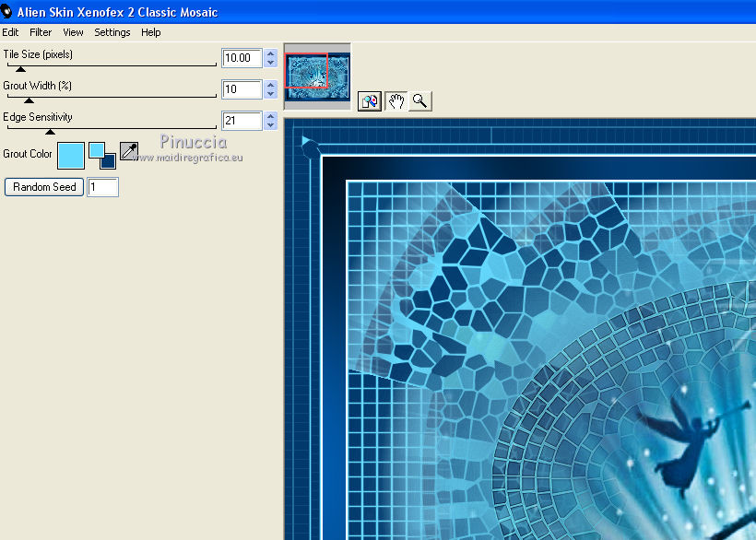Toggle the show original preview icon

pos(370,101)
